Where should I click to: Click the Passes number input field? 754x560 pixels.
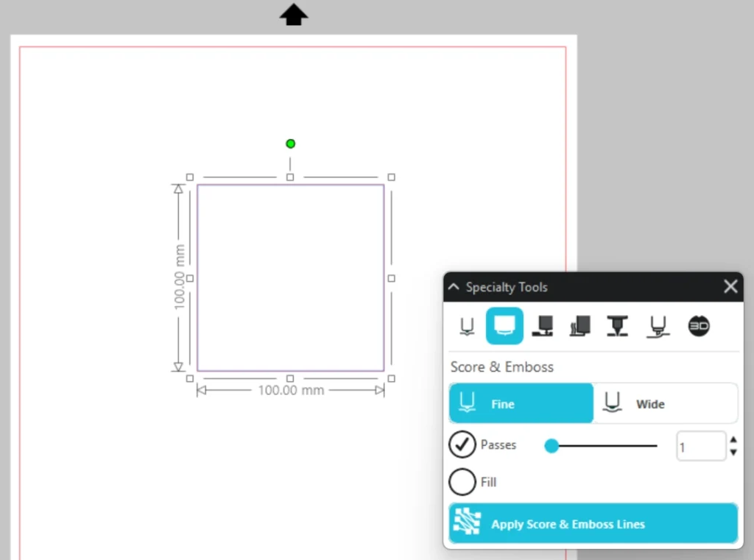click(x=700, y=447)
